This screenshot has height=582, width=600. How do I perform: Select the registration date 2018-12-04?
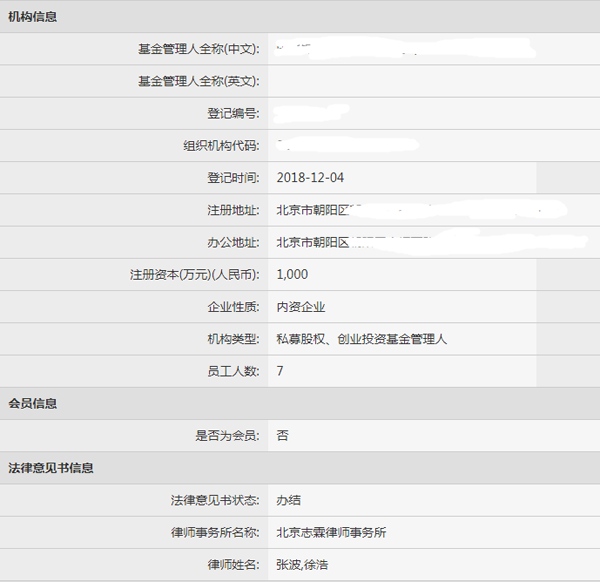pyautogui.click(x=310, y=178)
